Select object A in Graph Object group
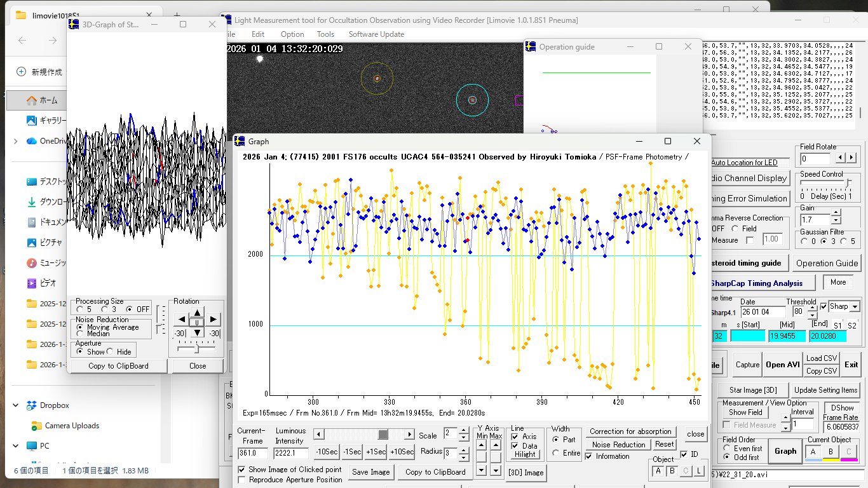Viewport: 868px width, 488px height. tap(658, 471)
